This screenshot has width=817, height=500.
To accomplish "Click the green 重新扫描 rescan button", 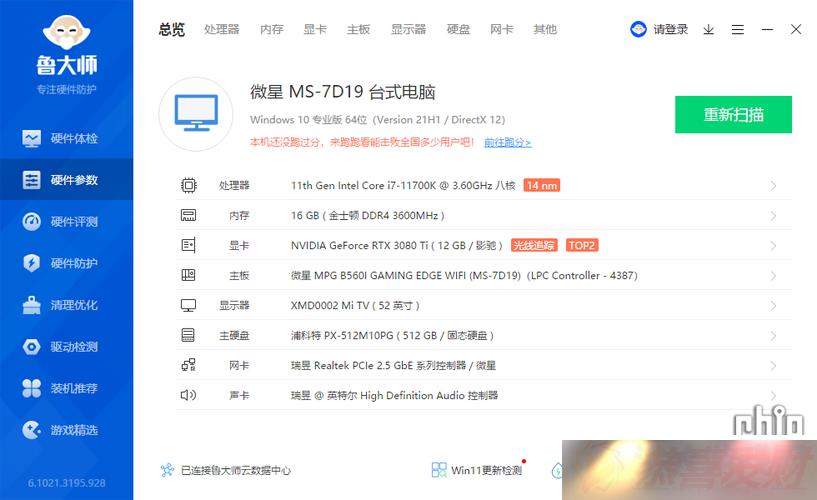I will [x=733, y=115].
